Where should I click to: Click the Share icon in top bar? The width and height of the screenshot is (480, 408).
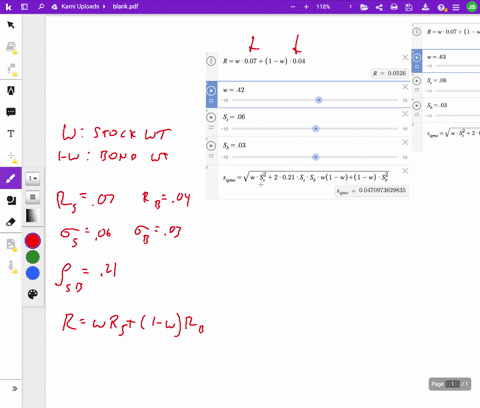379,7
